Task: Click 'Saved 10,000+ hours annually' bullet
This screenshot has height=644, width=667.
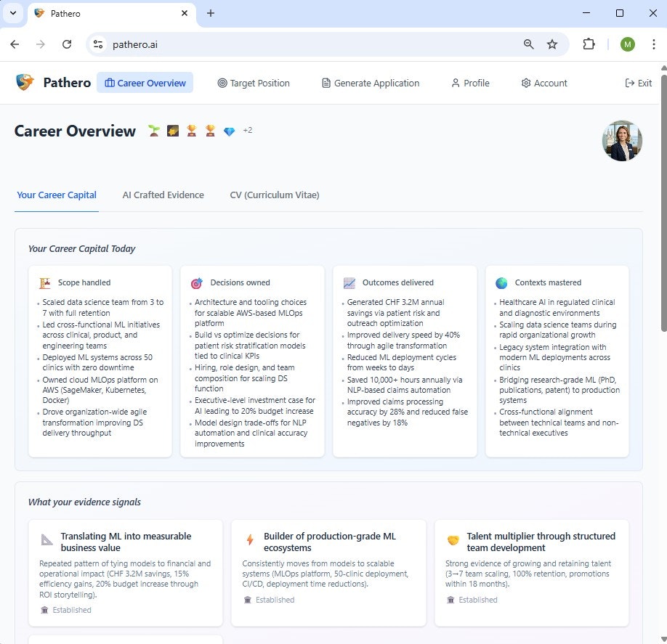Action: (x=405, y=385)
